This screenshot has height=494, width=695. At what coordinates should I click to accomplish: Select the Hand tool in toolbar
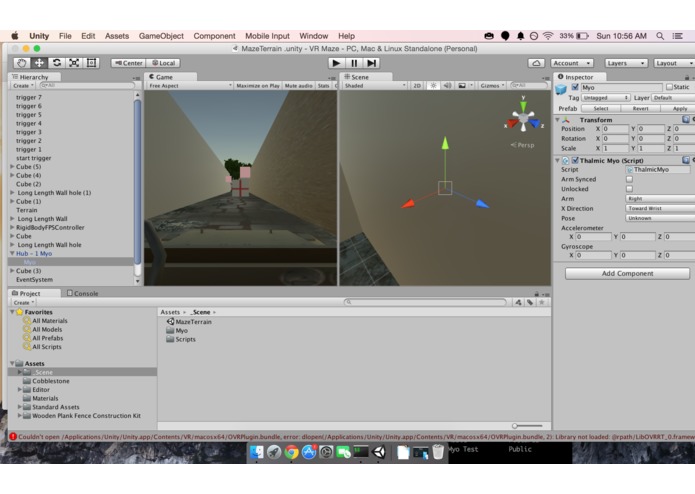[22, 63]
